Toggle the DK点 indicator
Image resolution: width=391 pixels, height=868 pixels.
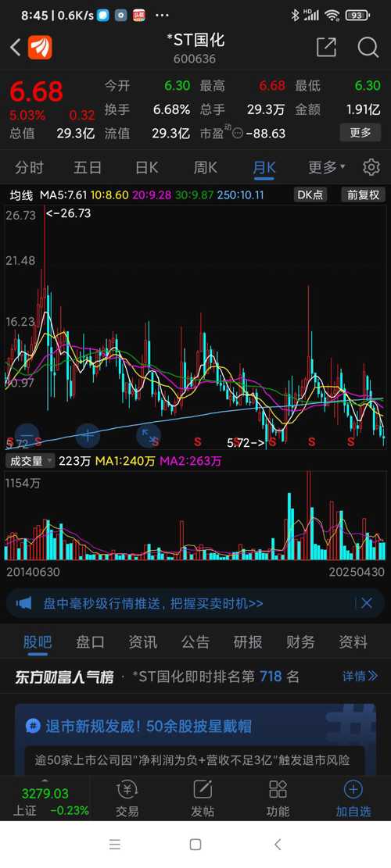click(310, 195)
